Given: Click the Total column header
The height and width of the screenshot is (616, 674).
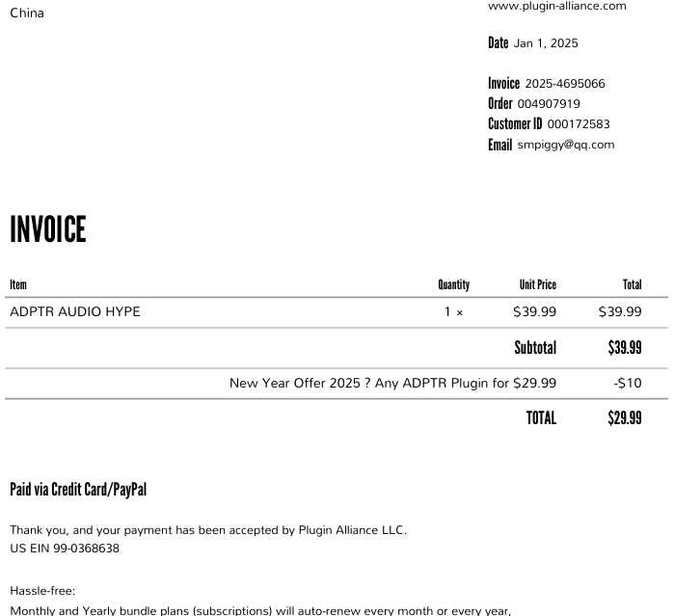Looking at the screenshot, I should (632, 284).
